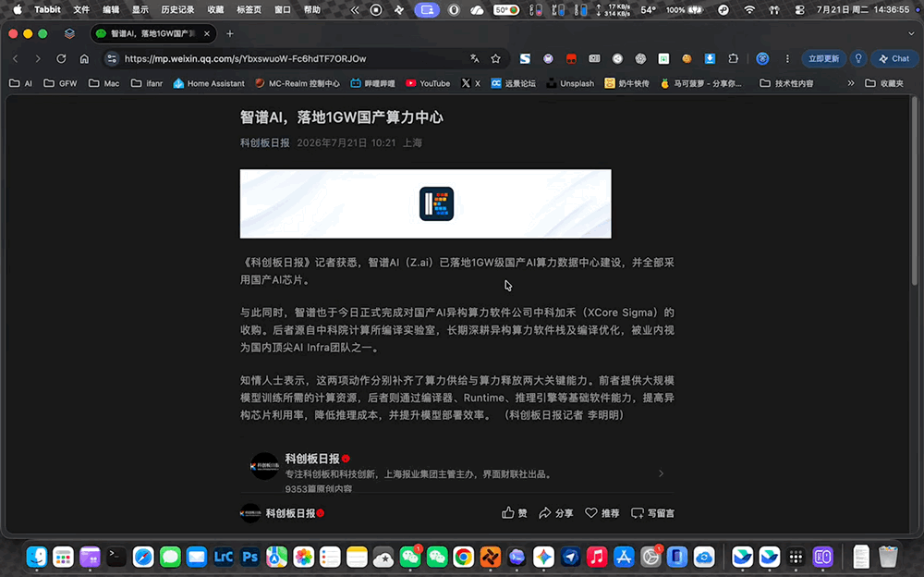Open the AI bookmarks folder
The height and width of the screenshot is (577, 924).
pyautogui.click(x=20, y=83)
